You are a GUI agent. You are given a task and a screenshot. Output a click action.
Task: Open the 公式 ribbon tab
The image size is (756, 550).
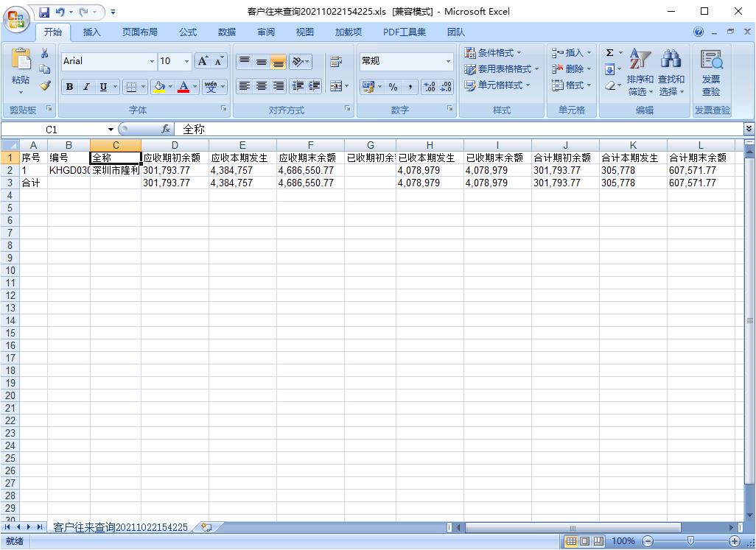tap(188, 32)
